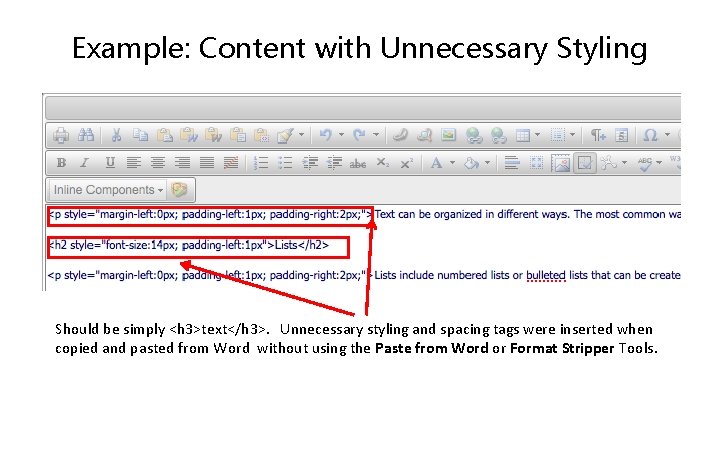The height and width of the screenshot is (450, 720).
Task: Expand the Undo history dropdown arrow
Action: pyautogui.click(x=341, y=135)
